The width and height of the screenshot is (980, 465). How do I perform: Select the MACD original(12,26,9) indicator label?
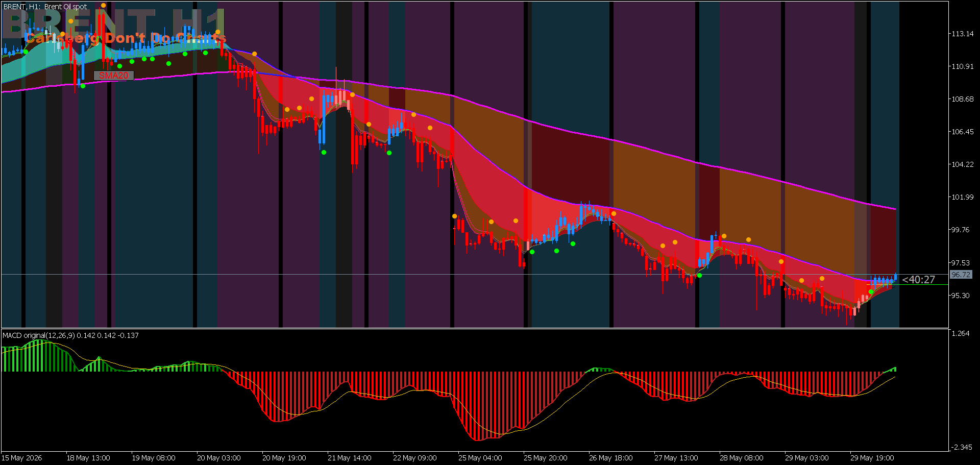tap(39, 335)
